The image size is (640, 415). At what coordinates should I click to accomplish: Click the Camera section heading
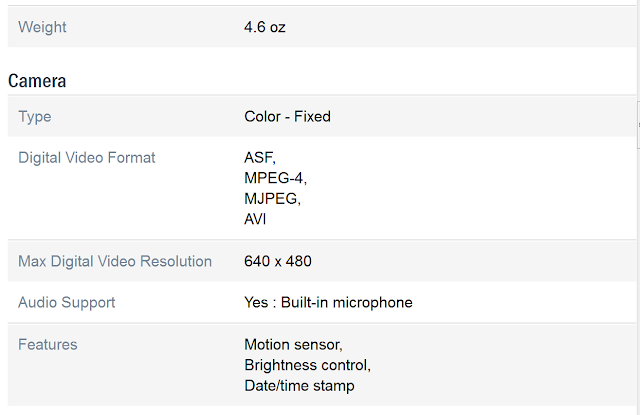37,80
